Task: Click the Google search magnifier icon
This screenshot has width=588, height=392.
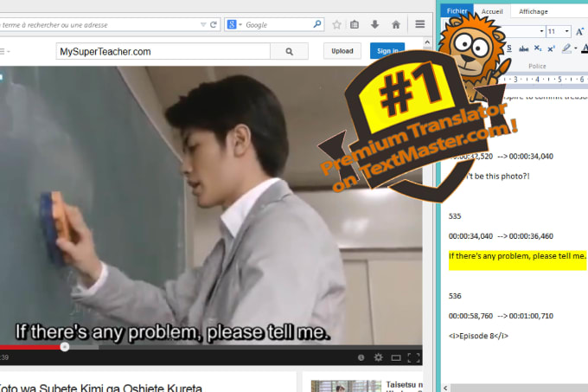Action: pos(317,24)
